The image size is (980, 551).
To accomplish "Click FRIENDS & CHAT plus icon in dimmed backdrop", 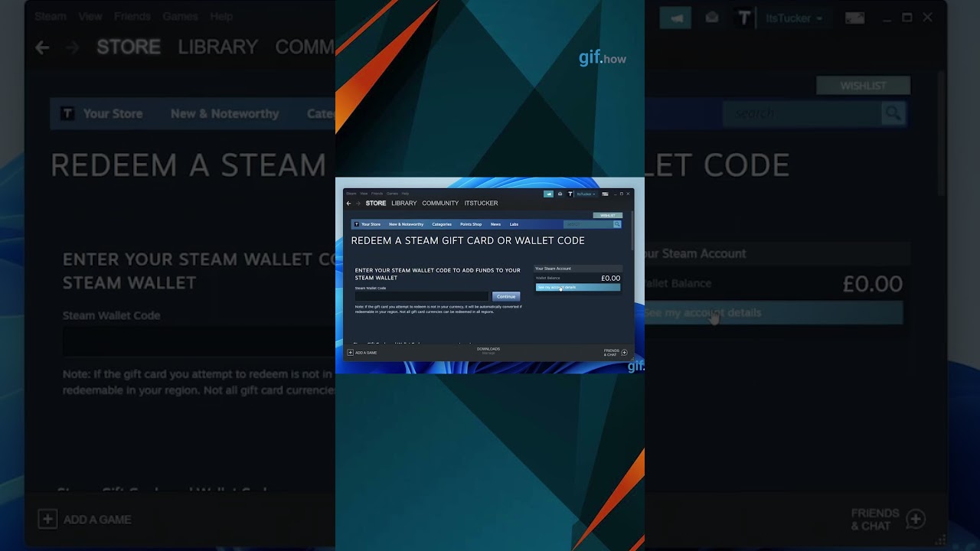I will tap(916, 519).
